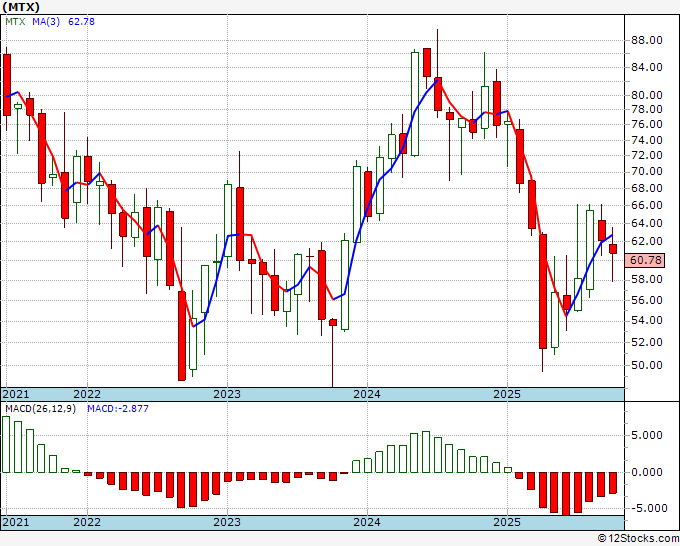
Task: Click the 78.00 price axis label
Action: (646, 109)
